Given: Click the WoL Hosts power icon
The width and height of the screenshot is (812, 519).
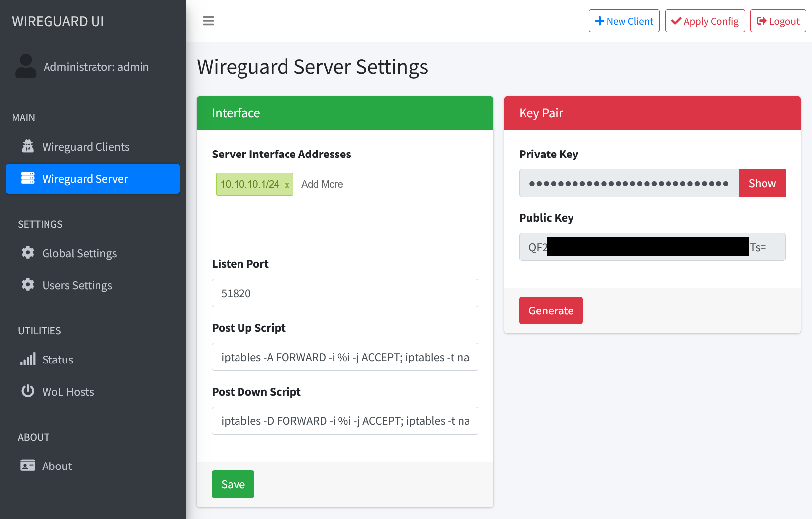Looking at the screenshot, I should coord(28,391).
